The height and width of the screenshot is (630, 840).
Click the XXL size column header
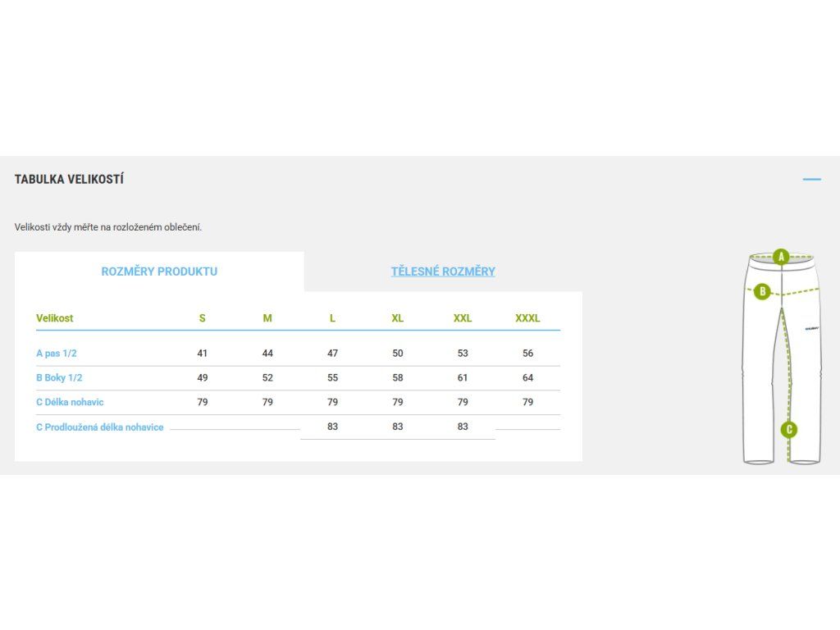(x=463, y=318)
